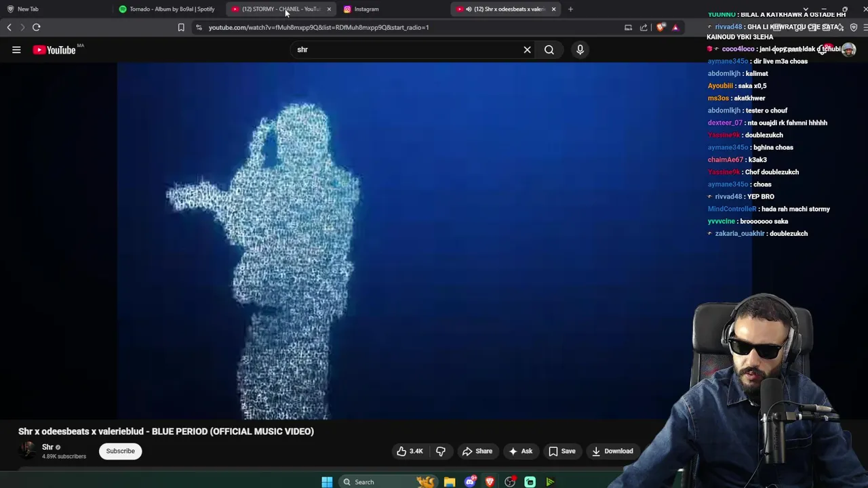Click chat username ms3os
The width and height of the screenshot is (868, 488).
pos(718,98)
